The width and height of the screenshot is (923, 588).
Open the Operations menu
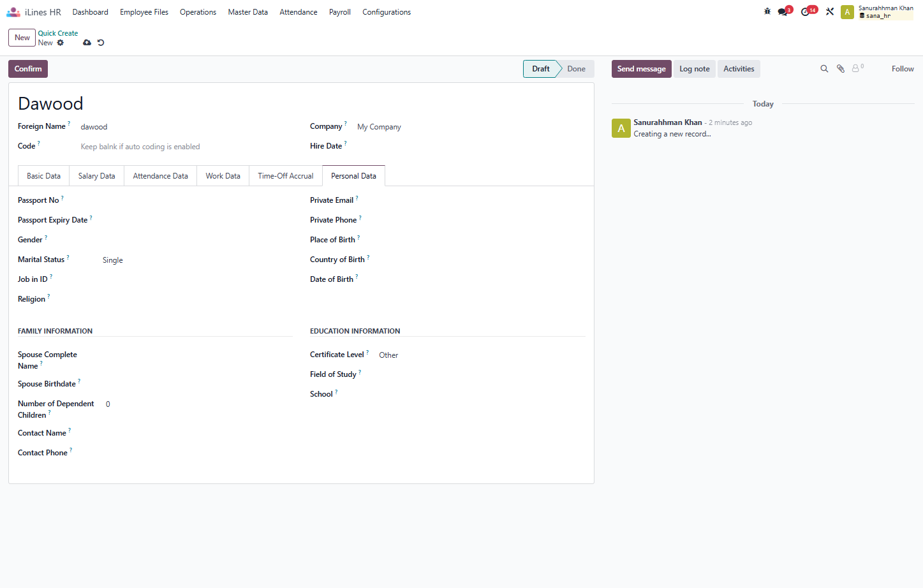coord(198,12)
